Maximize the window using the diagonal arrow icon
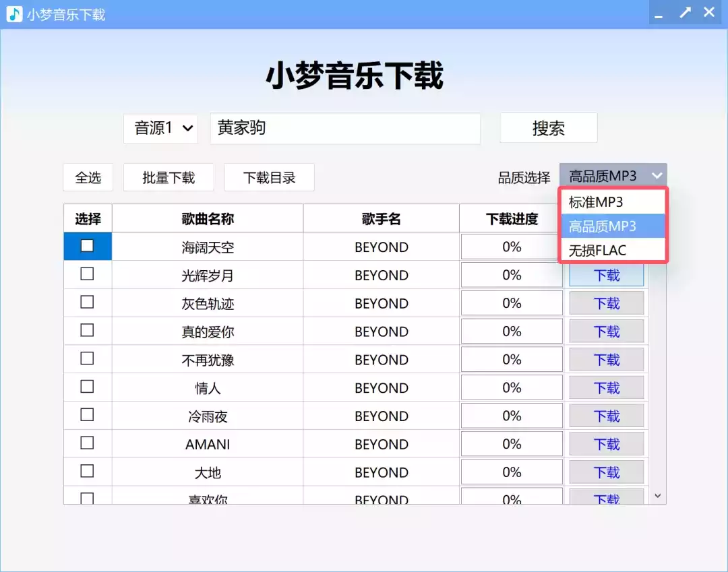Screen dimensions: 728x572 685,13
